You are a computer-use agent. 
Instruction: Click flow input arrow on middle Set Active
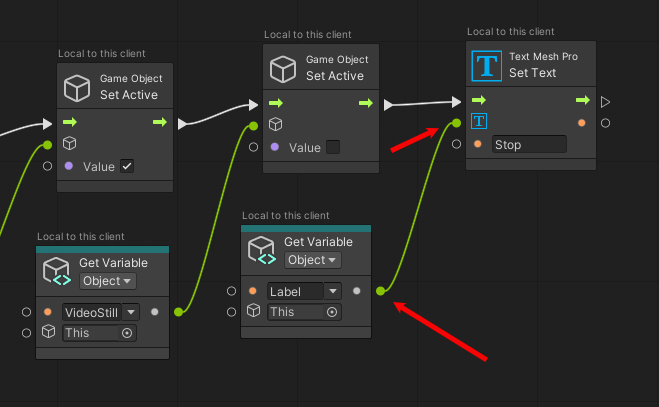click(276, 103)
